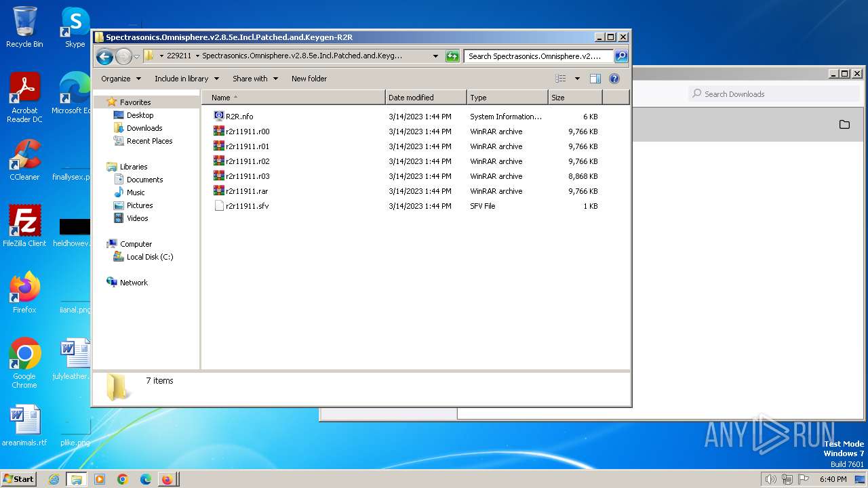Open the Documents library
This screenshot has width=868, height=488.
(x=144, y=180)
